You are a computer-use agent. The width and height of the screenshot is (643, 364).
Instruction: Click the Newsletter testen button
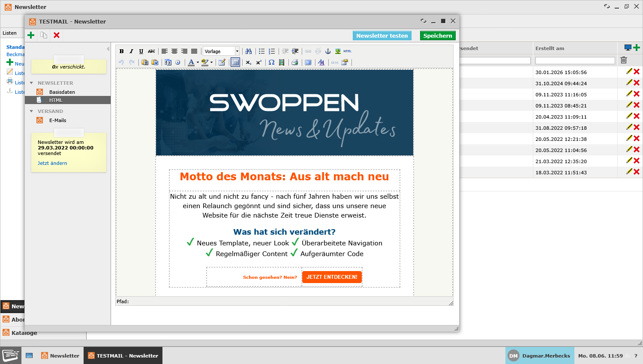tap(382, 36)
